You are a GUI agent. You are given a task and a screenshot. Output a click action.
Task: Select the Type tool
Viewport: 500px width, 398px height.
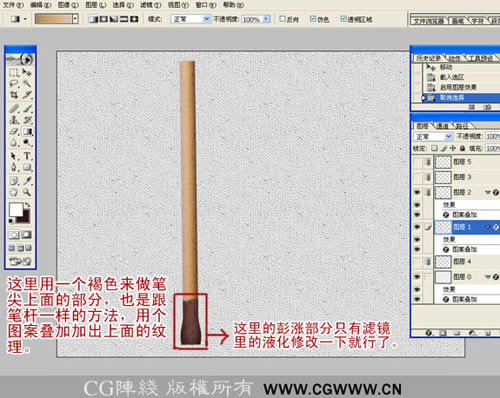coord(27,156)
